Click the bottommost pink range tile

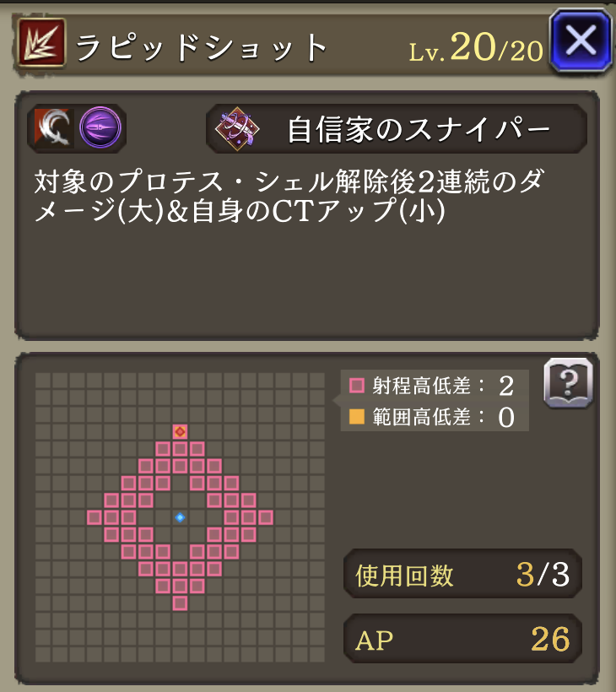click(180, 603)
